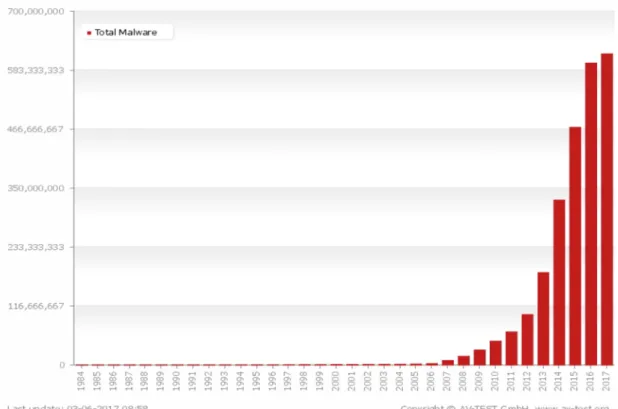Viewport: 618px width, 409px height.
Task: Click the 0 y-axis label
Action: coord(62,365)
